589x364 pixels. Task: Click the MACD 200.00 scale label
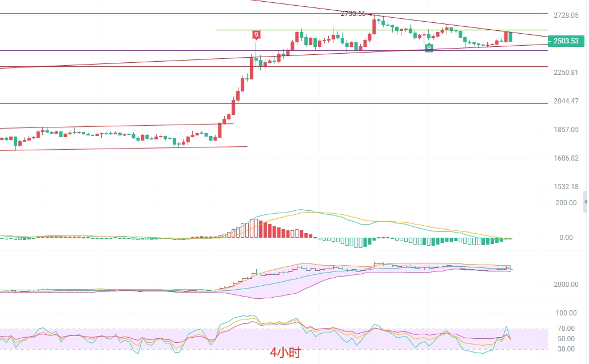point(566,203)
